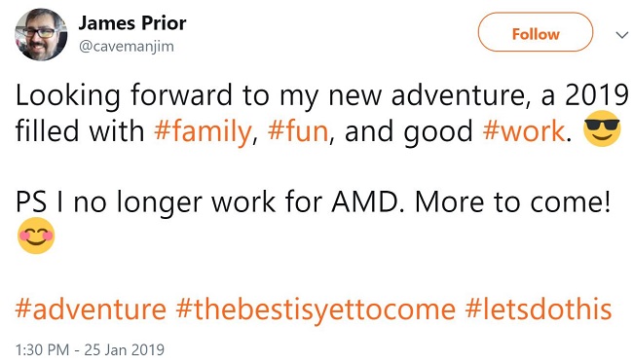Click the 1:30 PM time in the timestamp

coord(42,349)
